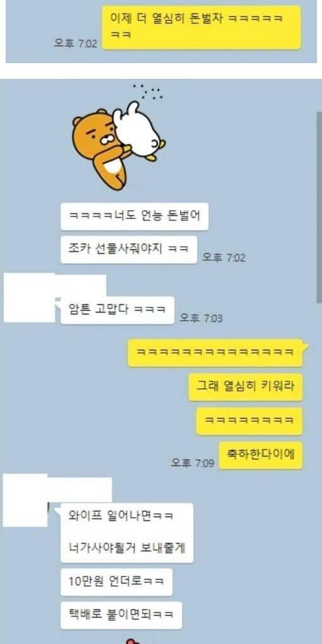Click the shorter yellow ㅋㅋㅋ bubble
Screen dimensions: 322x644
(249, 421)
